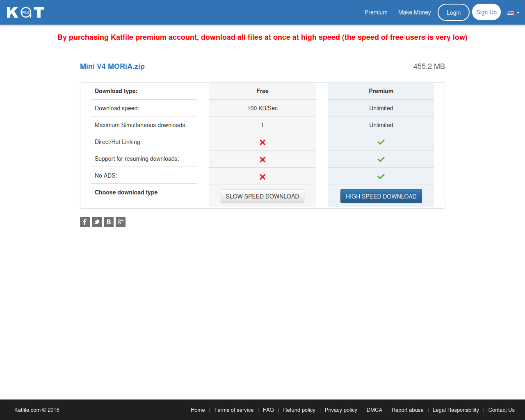Share on Twitter icon
Viewport: 525px width, 420px height.
[x=97, y=222]
